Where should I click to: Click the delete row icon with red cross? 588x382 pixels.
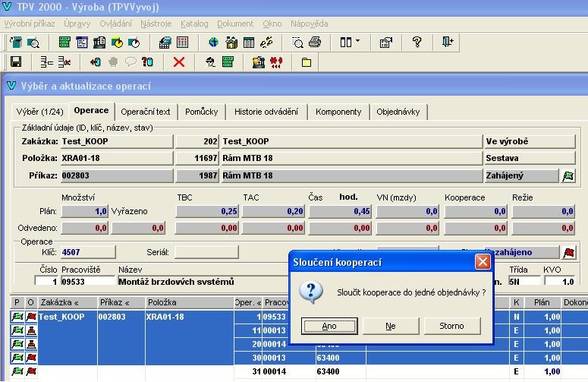click(x=64, y=62)
